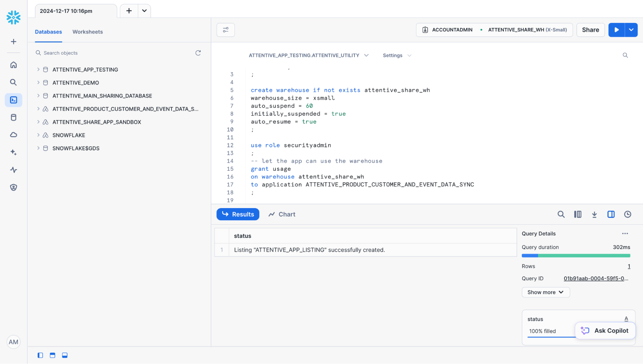Image resolution: width=643 pixels, height=364 pixels.
Task: Select the status column header
Action: tap(372, 236)
